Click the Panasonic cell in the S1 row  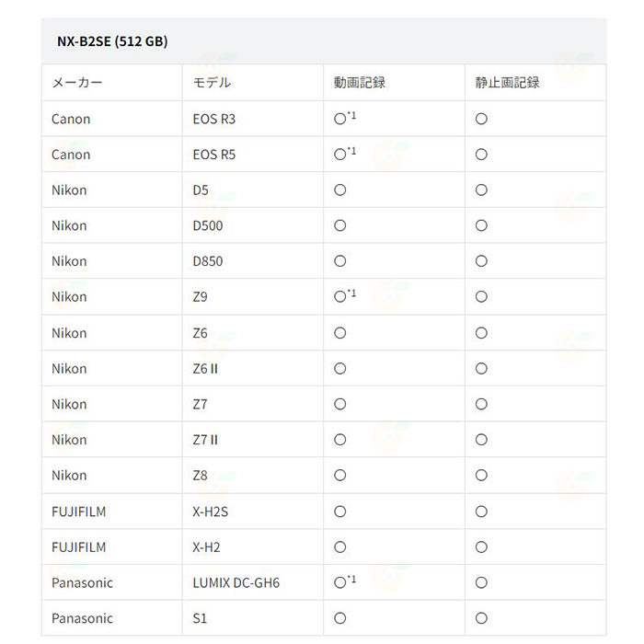pos(83,618)
